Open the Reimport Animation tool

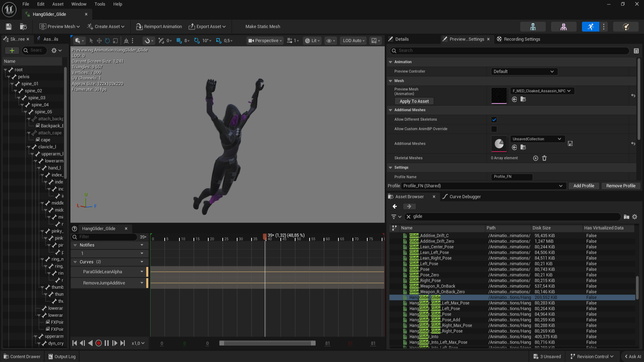[158, 26]
